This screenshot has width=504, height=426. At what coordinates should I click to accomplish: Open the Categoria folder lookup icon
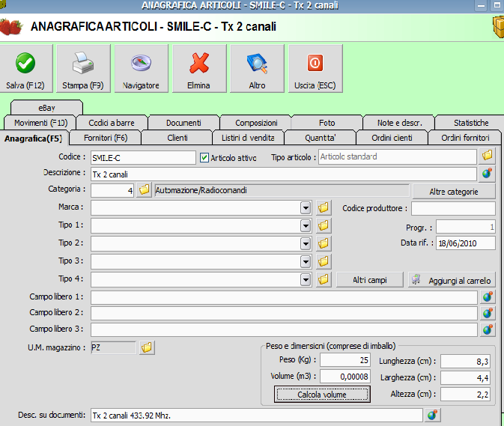point(144,190)
